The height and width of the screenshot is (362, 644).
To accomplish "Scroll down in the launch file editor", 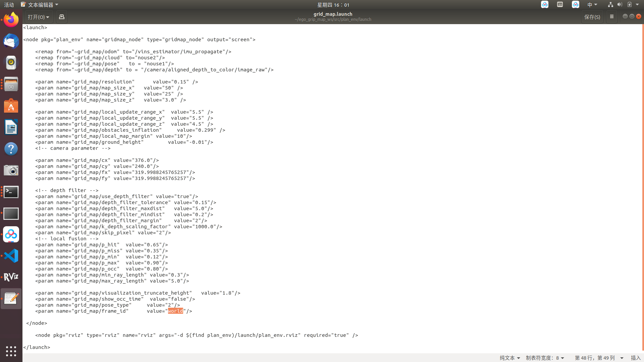I will (x=641, y=351).
